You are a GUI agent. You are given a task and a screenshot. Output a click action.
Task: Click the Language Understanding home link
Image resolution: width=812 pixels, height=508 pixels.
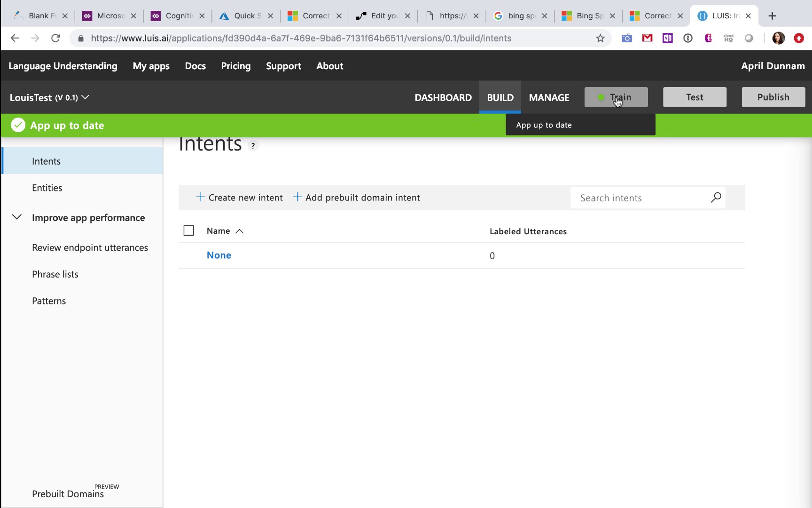[x=63, y=66]
